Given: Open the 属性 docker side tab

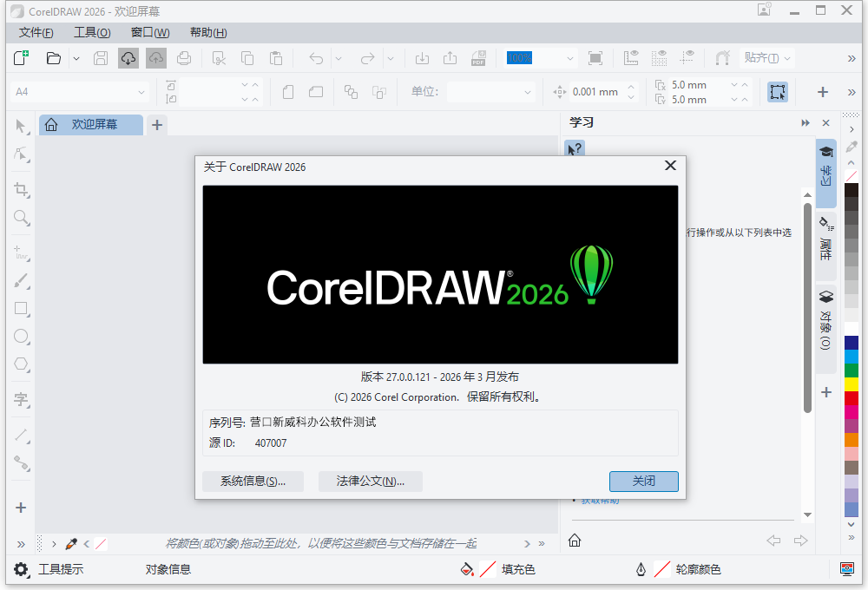Looking at the screenshot, I should (825, 239).
